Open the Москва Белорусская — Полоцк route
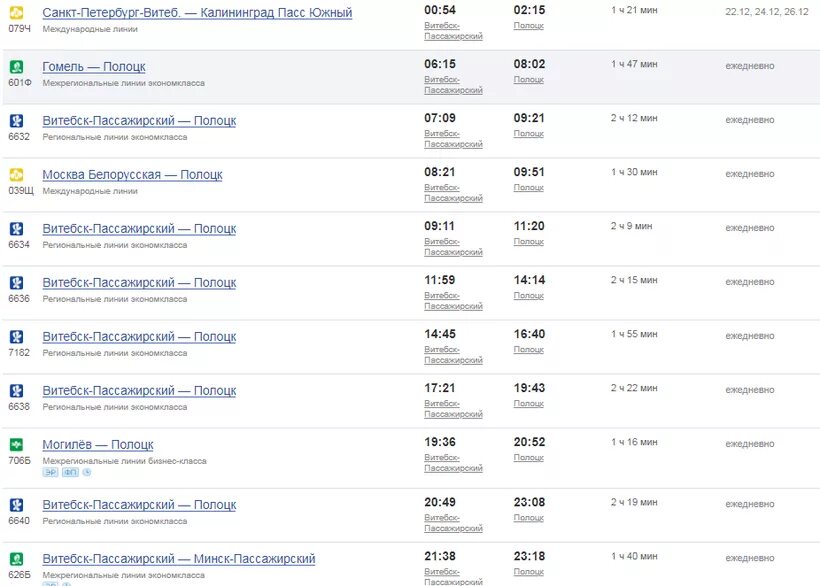The width and height of the screenshot is (820, 586). pyautogui.click(x=132, y=175)
